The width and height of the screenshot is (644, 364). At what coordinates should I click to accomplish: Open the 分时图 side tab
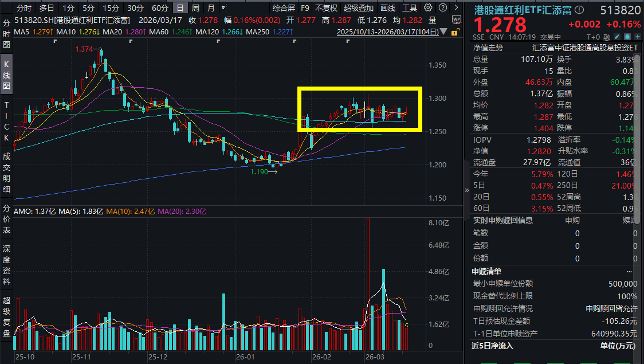pos(6,34)
